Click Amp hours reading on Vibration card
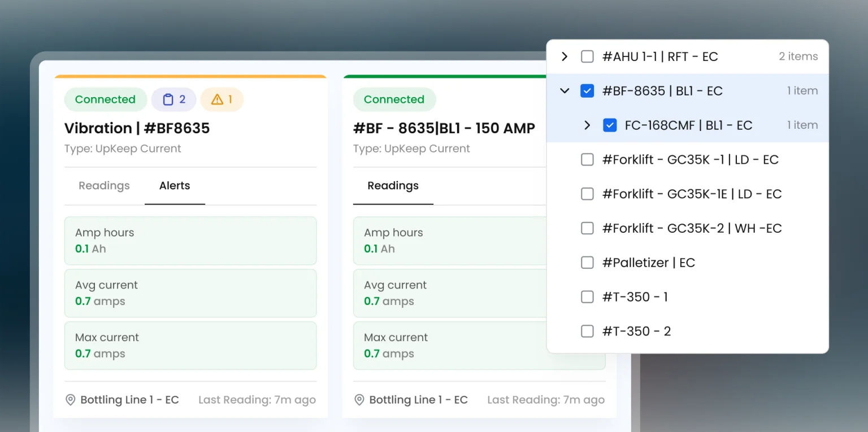 tap(190, 241)
